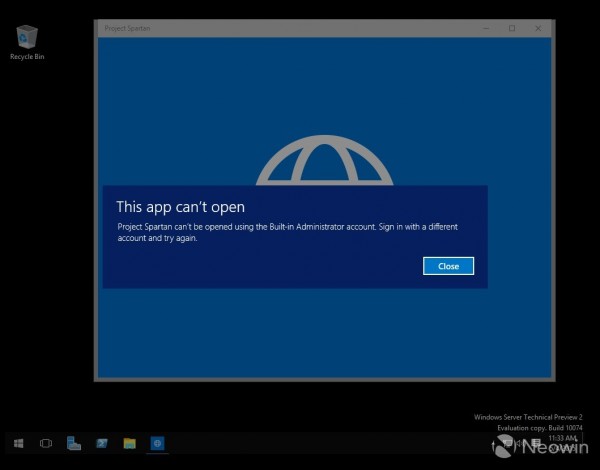The height and width of the screenshot is (470, 600).
Task: Open the Windows Start menu
Action: click(x=18, y=442)
